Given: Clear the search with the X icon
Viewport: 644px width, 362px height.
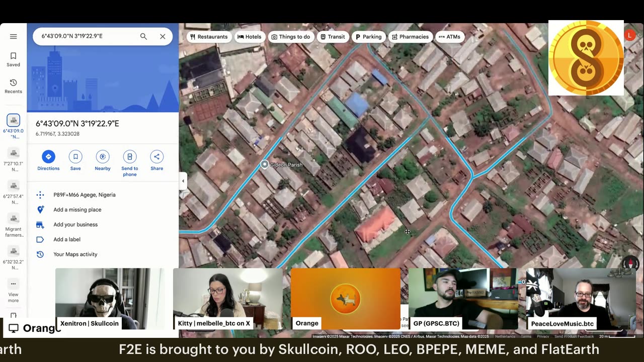Looking at the screenshot, I should pyautogui.click(x=163, y=36).
